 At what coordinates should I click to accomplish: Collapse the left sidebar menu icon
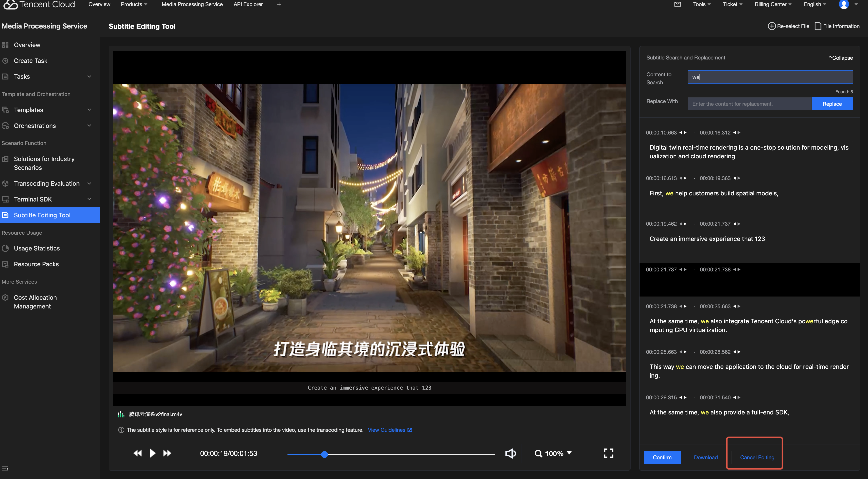[x=5, y=469]
